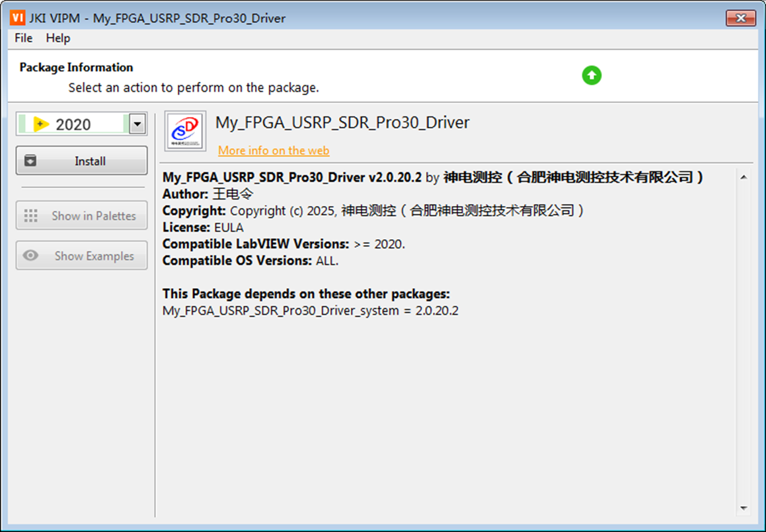The image size is (766, 532).
Task: Close the VIPM window
Action: 741,18
